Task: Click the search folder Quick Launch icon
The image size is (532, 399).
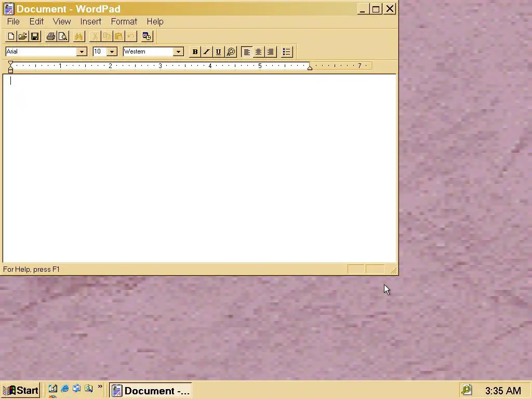Action: coord(88,389)
